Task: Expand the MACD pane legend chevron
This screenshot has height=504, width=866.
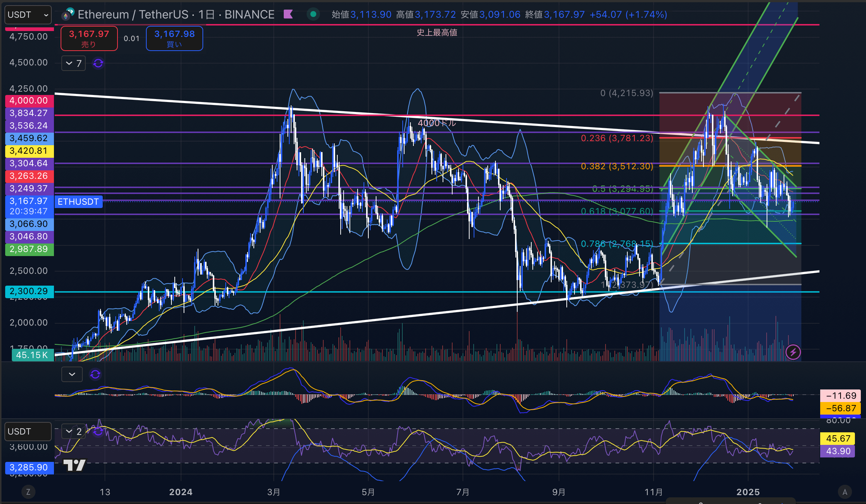Action: coord(72,374)
